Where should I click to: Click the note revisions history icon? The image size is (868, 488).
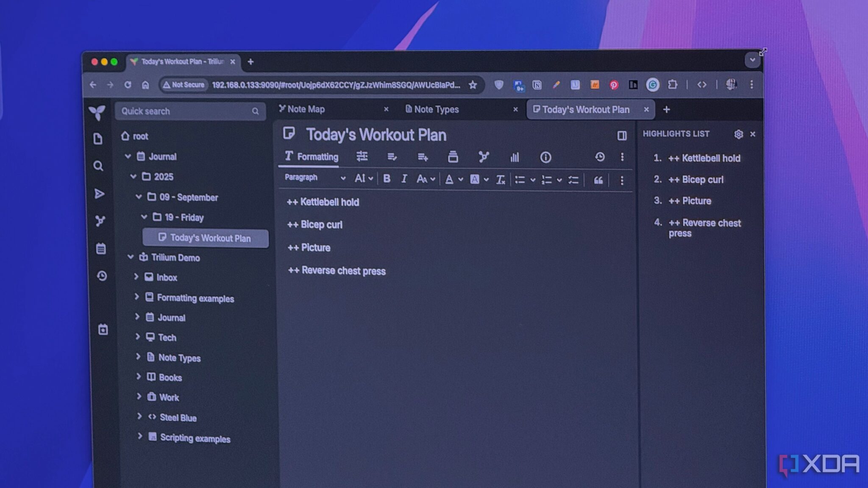599,157
